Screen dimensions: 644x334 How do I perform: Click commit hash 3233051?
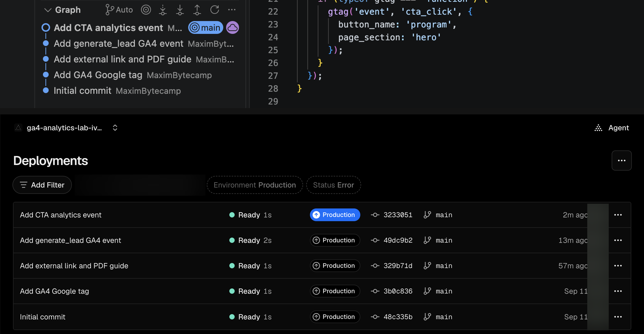398,215
